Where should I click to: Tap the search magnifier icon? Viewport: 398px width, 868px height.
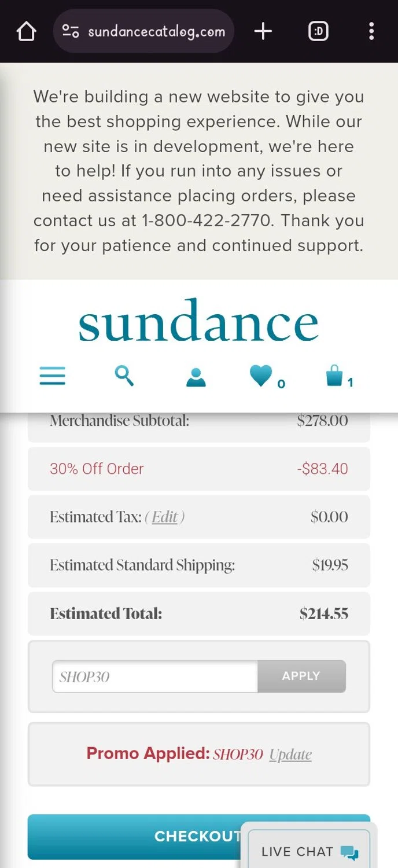click(124, 376)
